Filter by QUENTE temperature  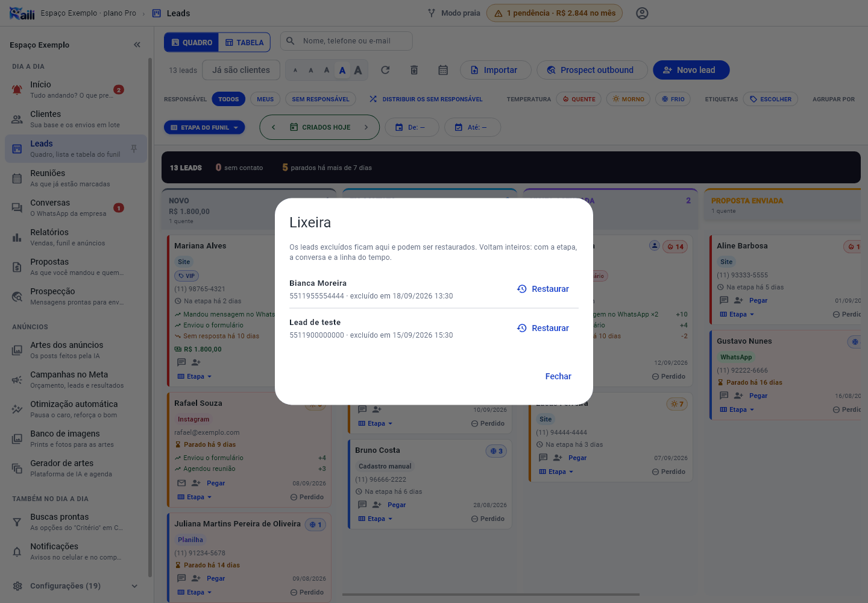[x=579, y=99]
